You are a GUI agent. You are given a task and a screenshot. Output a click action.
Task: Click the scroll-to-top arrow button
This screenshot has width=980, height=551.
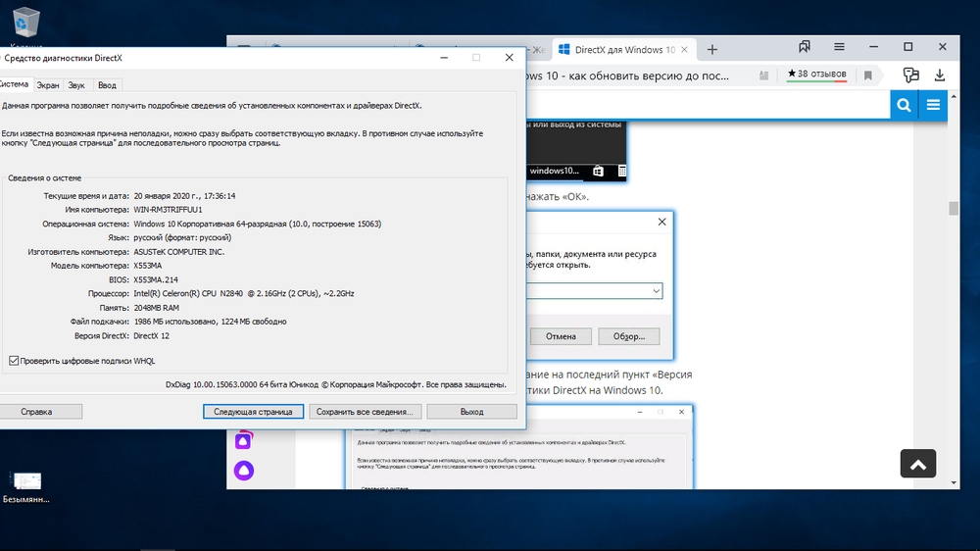(x=918, y=463)
